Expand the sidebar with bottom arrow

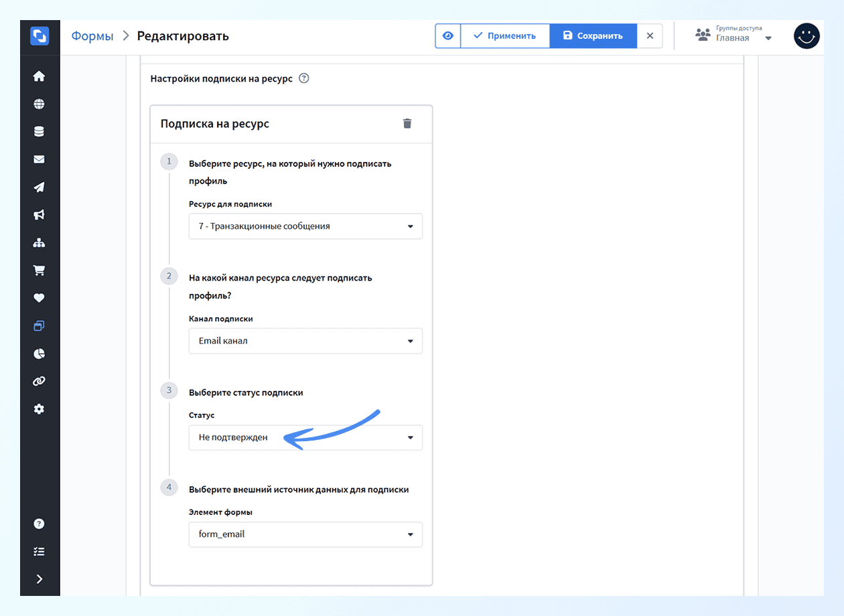(39, 579)
